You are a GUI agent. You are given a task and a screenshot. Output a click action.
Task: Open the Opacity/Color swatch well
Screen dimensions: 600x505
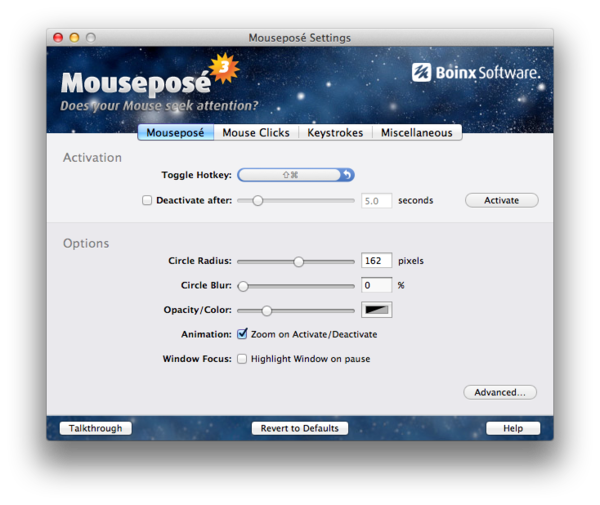377,310
